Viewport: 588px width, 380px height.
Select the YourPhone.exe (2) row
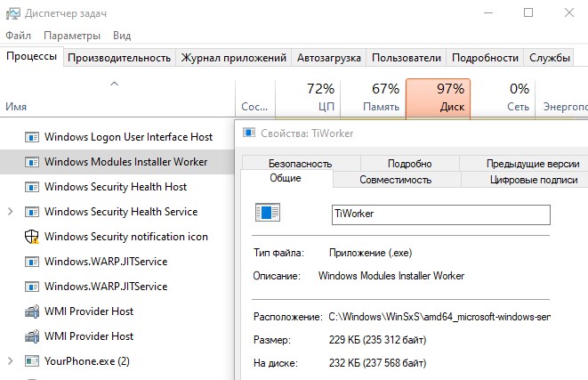coord(117,361)
